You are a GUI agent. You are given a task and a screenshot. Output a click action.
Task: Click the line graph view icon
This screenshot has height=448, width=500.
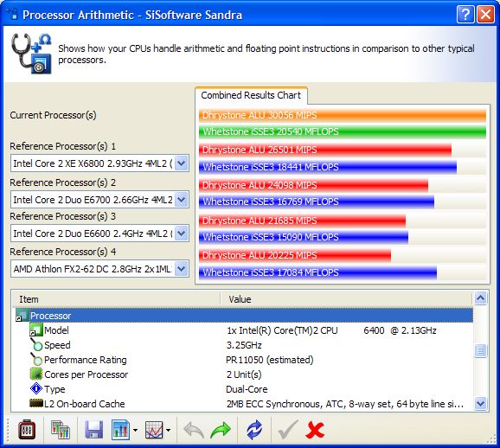tap(154, 430)
